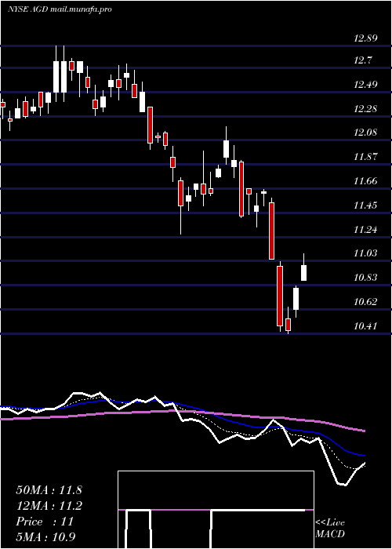Select the 11.03 price axis label

click(365, 253)
